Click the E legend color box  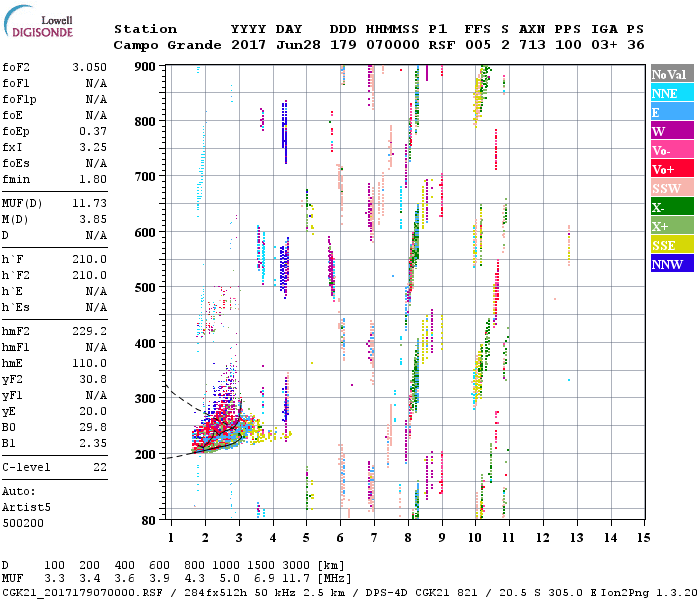[x=669, y=113]
